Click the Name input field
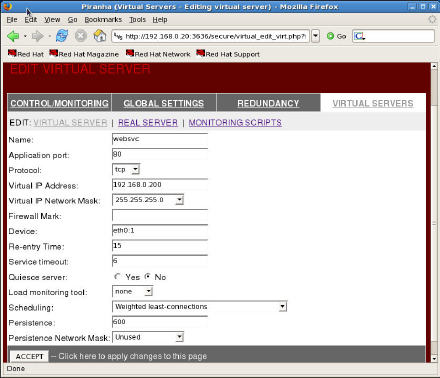Image resolution: width=440 pixels, height=378 pixels. (x=160, y=139)
